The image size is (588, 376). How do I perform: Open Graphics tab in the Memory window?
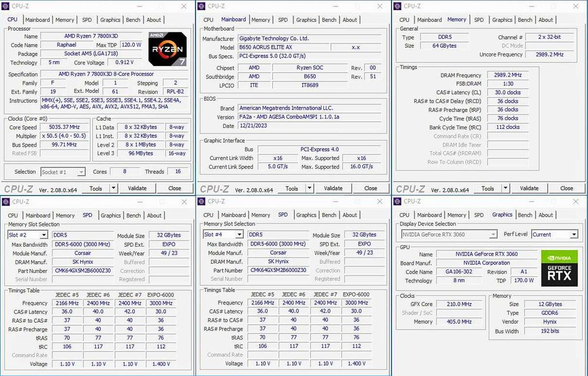pos(502,20)
